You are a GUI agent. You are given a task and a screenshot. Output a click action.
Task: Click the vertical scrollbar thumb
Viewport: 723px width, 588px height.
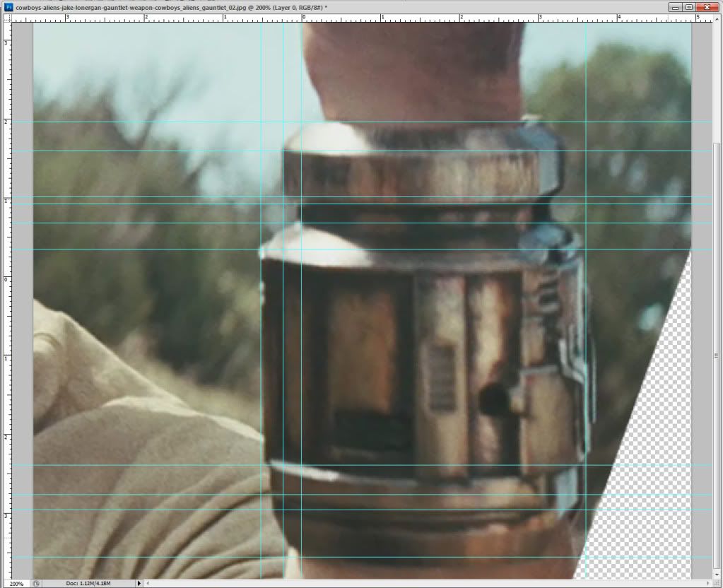coord(716,355)
